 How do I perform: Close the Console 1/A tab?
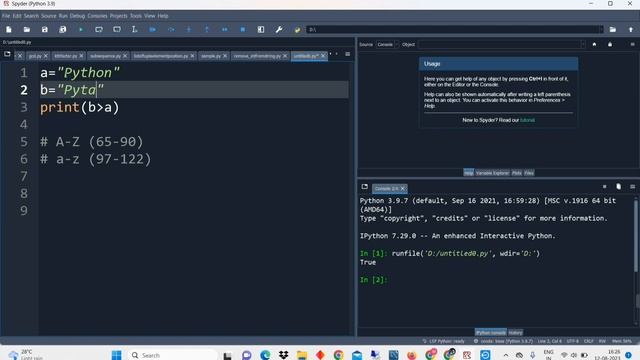pyautogui.click(x=402, y=189)
